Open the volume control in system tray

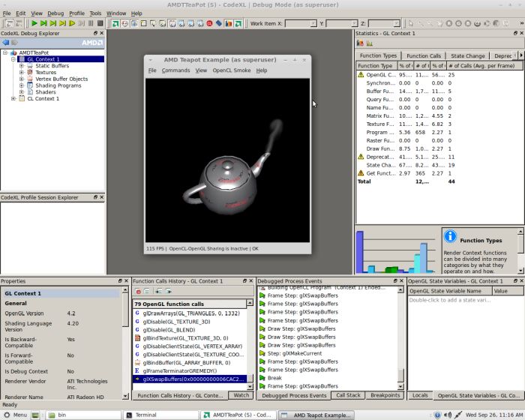pyautogui.click(x=448, y=415)
